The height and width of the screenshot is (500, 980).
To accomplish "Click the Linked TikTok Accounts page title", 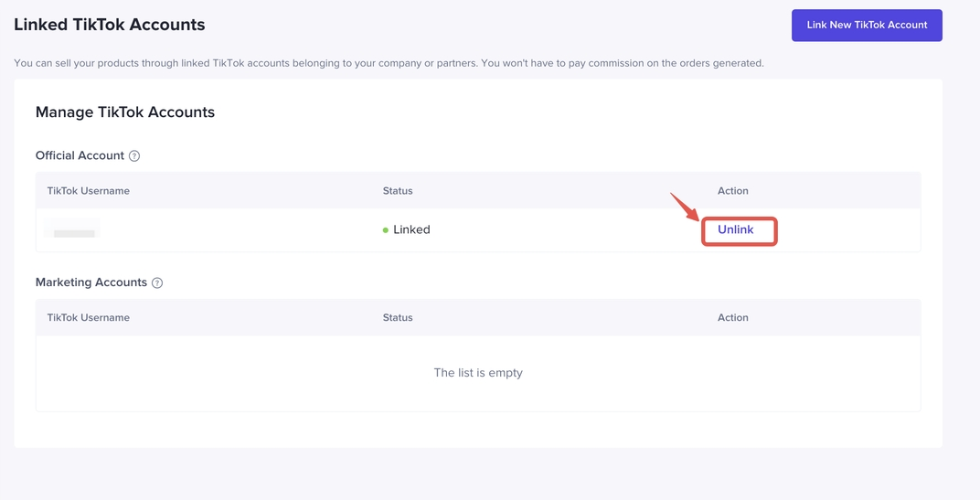I will 110,26.
